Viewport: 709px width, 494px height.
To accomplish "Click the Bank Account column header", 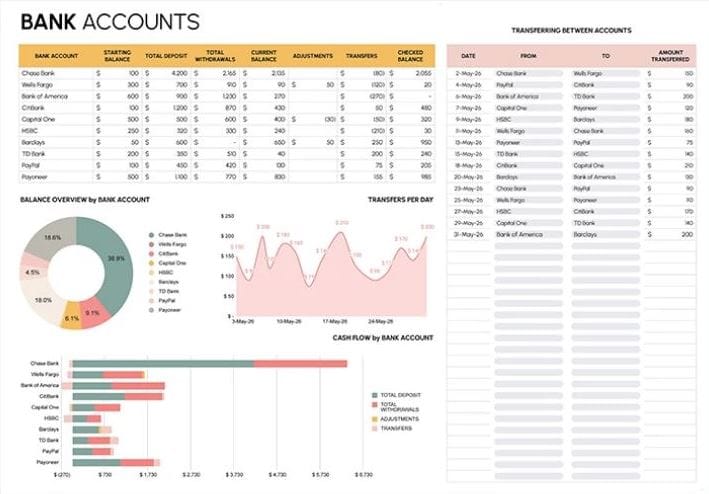I will click(x=57, y=56).
